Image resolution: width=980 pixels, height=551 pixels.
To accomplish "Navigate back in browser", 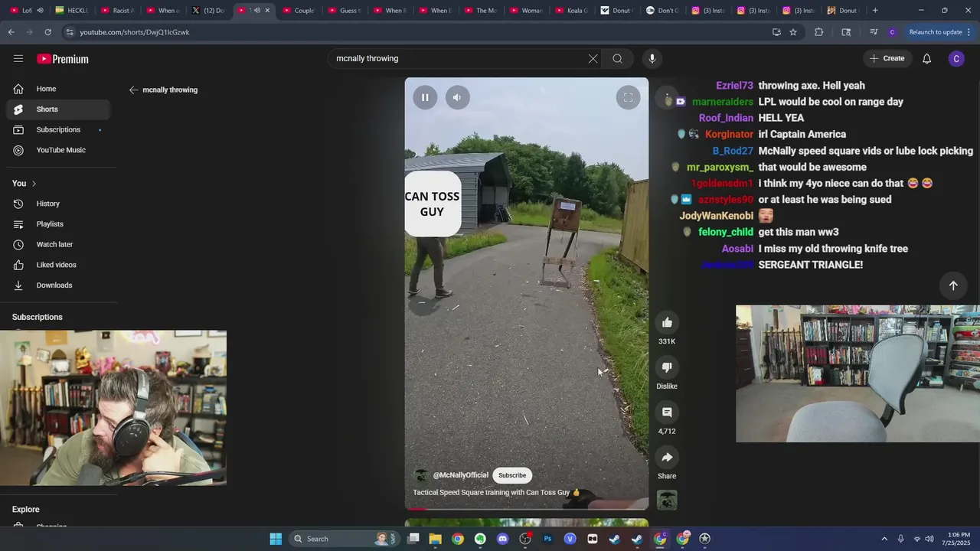I will (11, 32).
